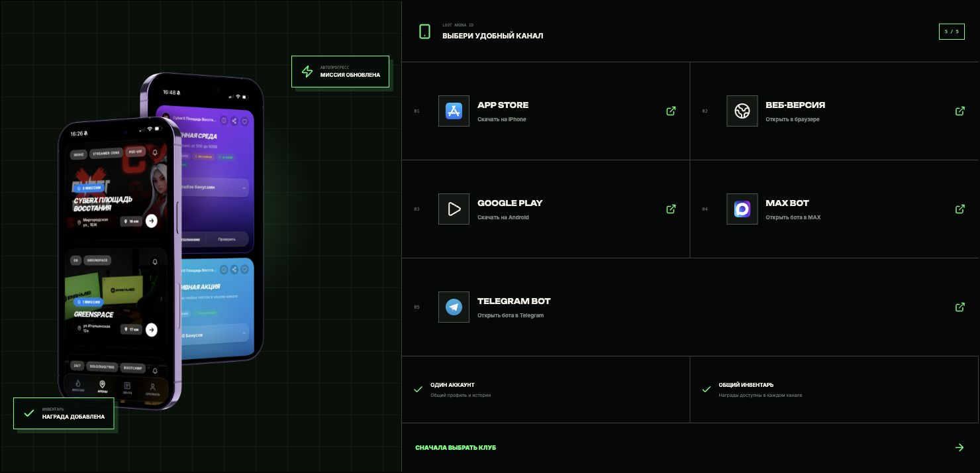Open external link icon in MAX Bot row
The width and height of the screenshot is (980, 473).
[x=959, y=209]
